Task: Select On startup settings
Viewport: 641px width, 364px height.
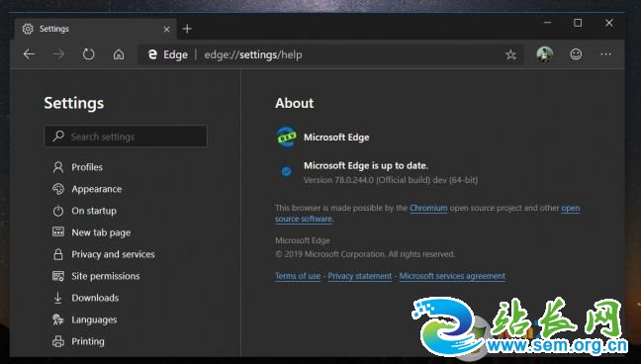Action: tap(94, 211)
